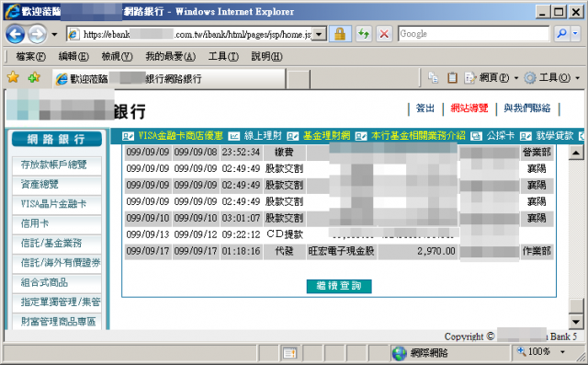The image size is (588, 365).
Task: Click chart icon before 線上理財
Action: click(x=234, y=136)
